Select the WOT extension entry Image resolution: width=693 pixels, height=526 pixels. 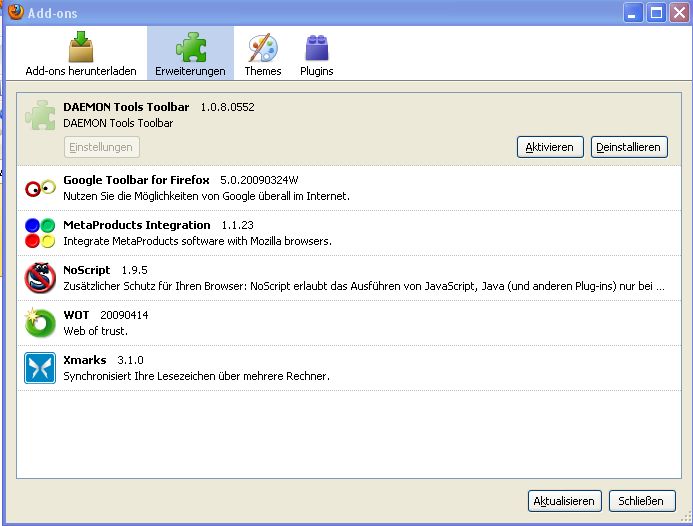point(349,323)
